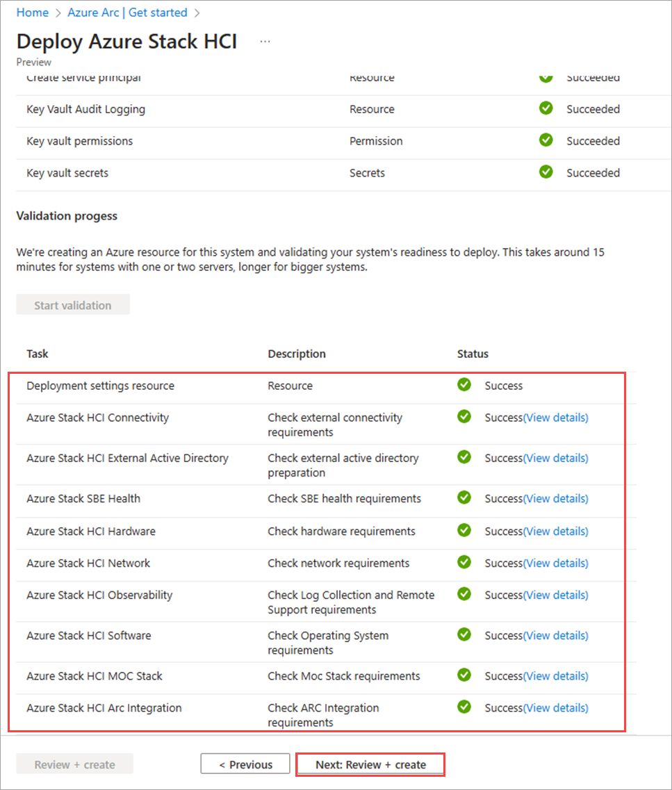View details for HCI External Active Directory
Viewport: 672px width, 790px height.
pyautogui.click(x=556, y=458)
